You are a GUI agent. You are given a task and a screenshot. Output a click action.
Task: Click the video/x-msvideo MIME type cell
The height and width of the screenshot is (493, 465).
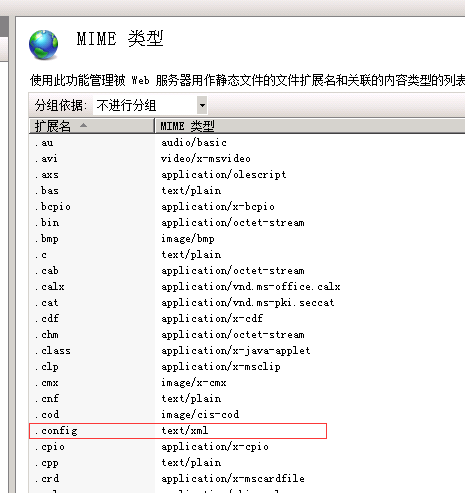pos(206,159)
